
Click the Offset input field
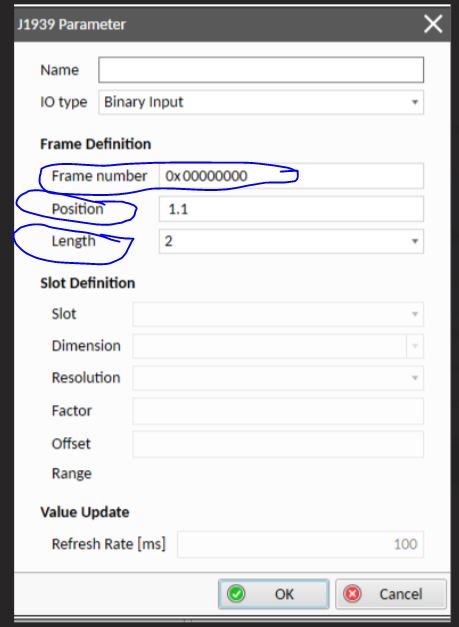278,444
